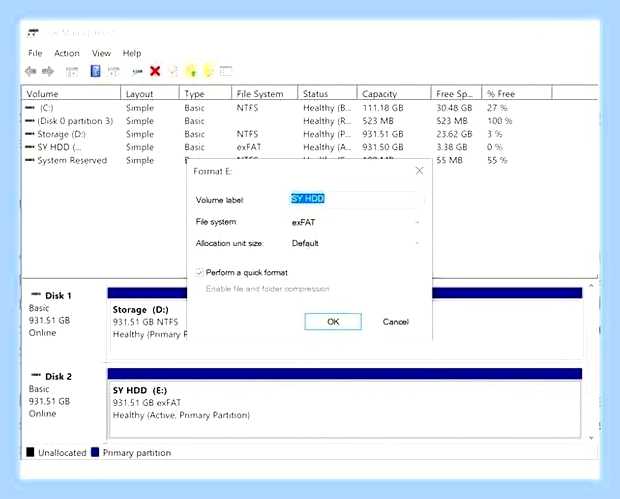Viewport: 620px width, 499px height.
Task: Click the "Disk 2" label in lower pane
Action: (58, 376)
